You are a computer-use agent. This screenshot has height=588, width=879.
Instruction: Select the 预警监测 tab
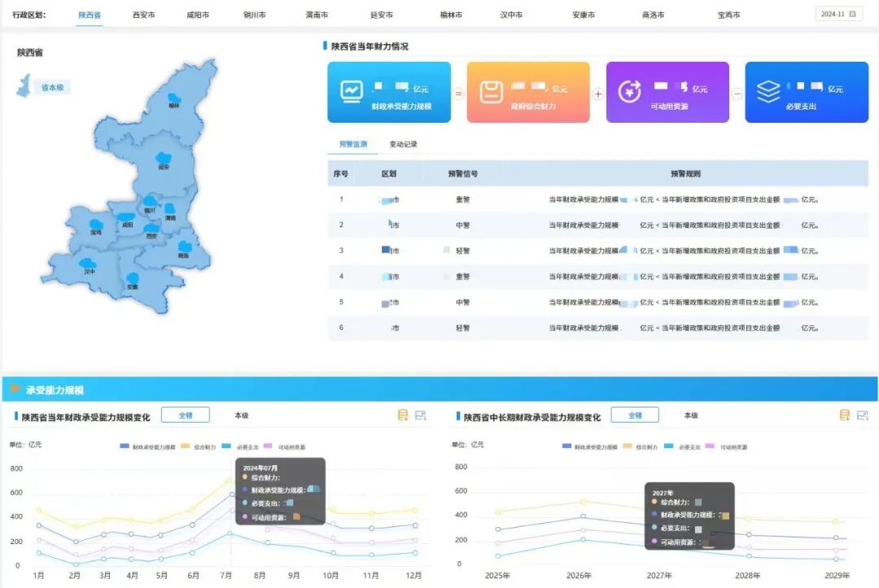click(353, 144)
